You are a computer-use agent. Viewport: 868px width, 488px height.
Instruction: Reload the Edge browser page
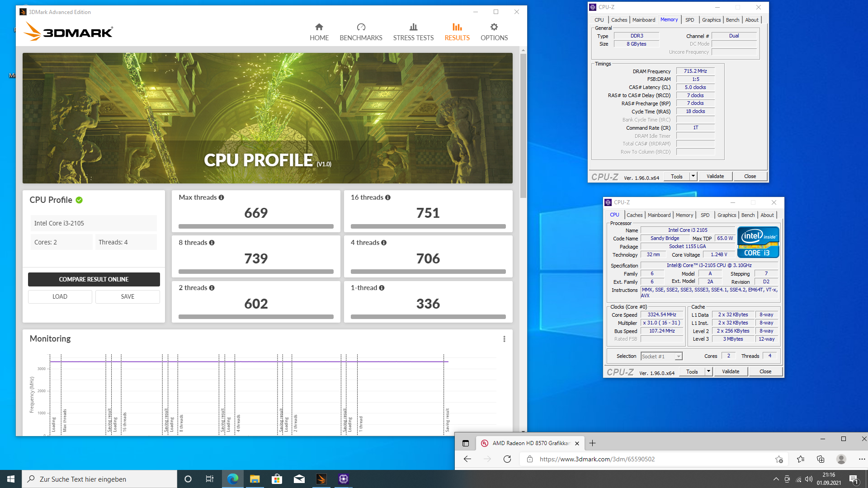pyautogui.click(x=507, y=459)
